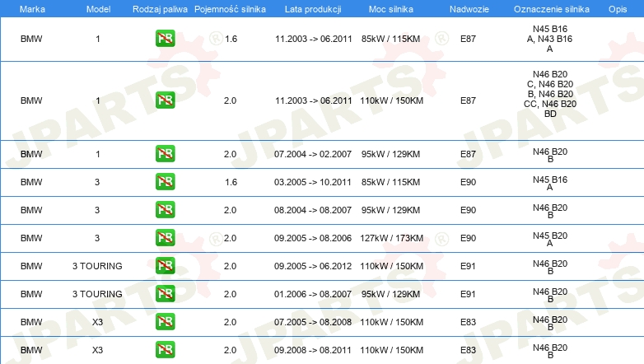Click date cell 09.2005 -> 08.2006

[x=313, y=238]
